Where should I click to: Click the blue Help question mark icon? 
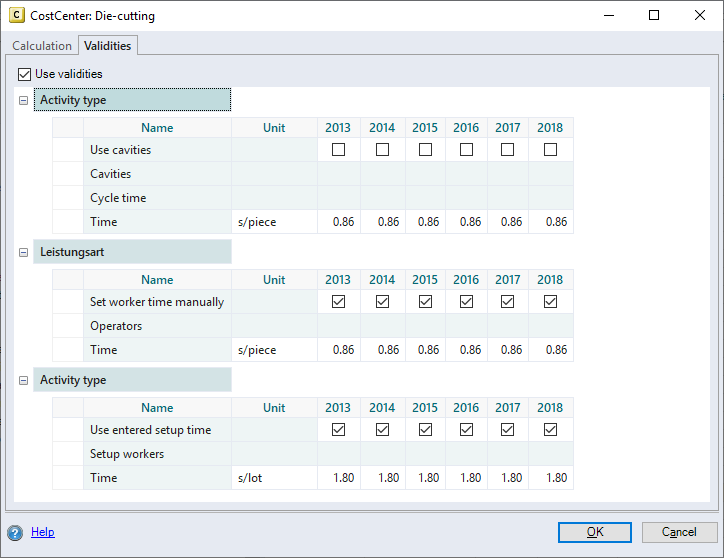(15, 533)
